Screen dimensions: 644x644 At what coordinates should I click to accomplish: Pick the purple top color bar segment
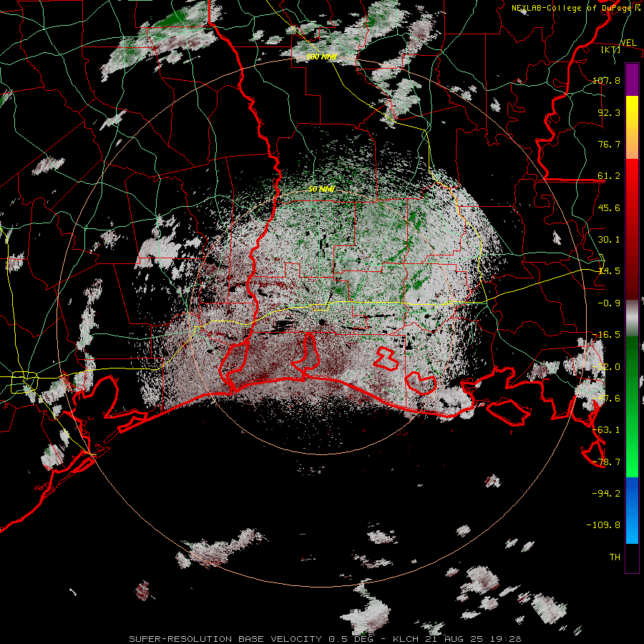(x=632, y=79)
